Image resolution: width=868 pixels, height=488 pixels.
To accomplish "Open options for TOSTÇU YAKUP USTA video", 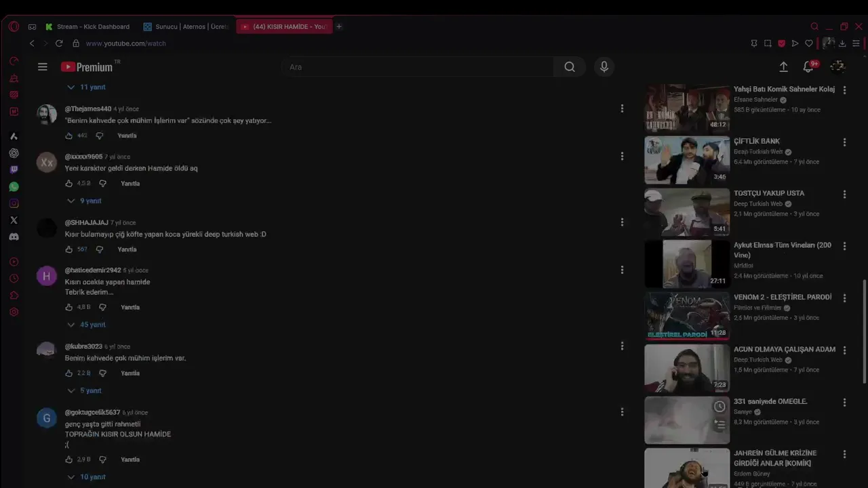I will point(844,195).
